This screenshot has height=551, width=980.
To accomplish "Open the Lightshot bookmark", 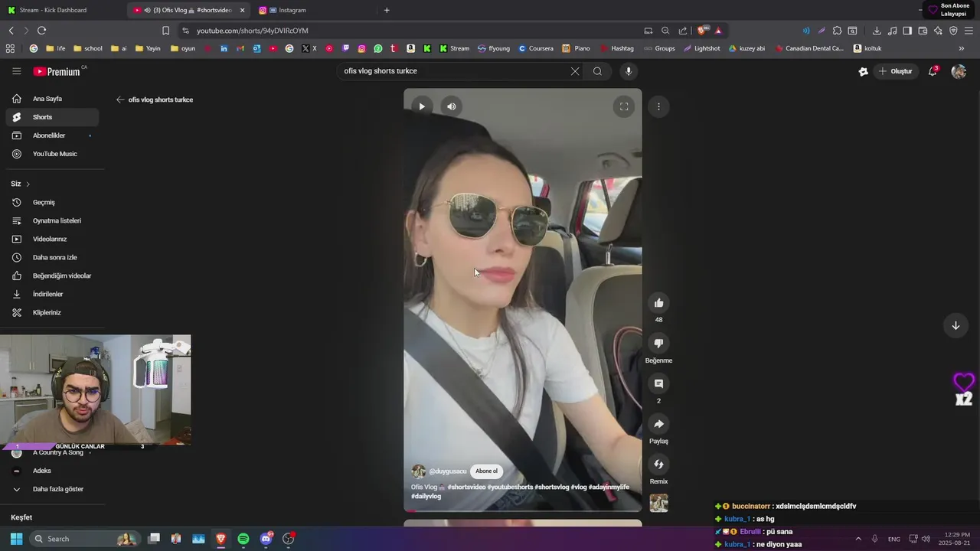I will [x=701, y=48].
